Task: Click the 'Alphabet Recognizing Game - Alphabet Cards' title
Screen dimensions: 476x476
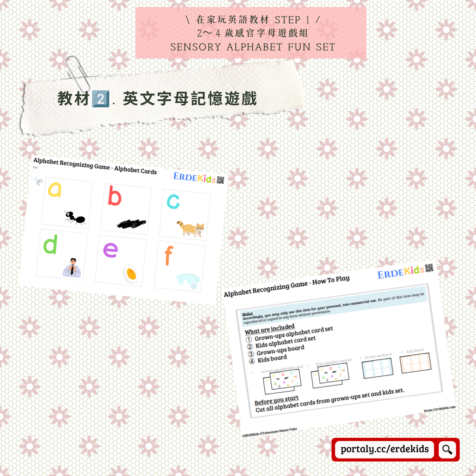Action: [95, 166]
